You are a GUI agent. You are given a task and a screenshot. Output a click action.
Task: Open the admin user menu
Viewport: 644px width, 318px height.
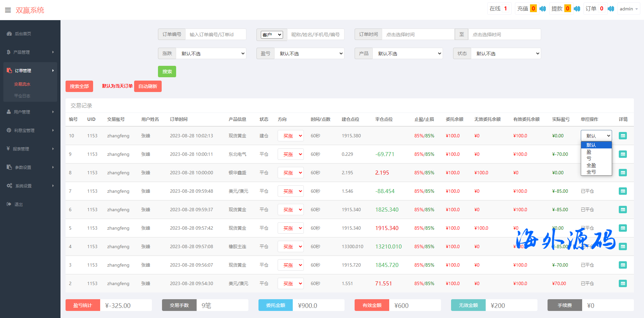pos(629,9)
